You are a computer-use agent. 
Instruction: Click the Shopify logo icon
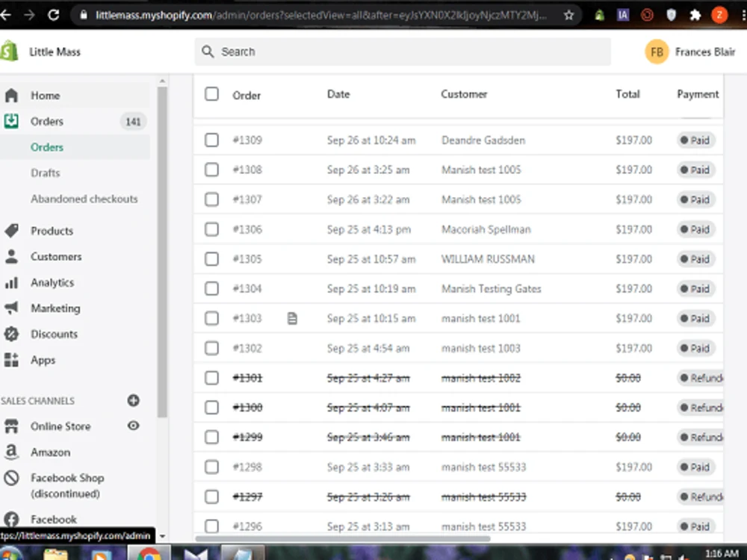(x=10, y=52)
